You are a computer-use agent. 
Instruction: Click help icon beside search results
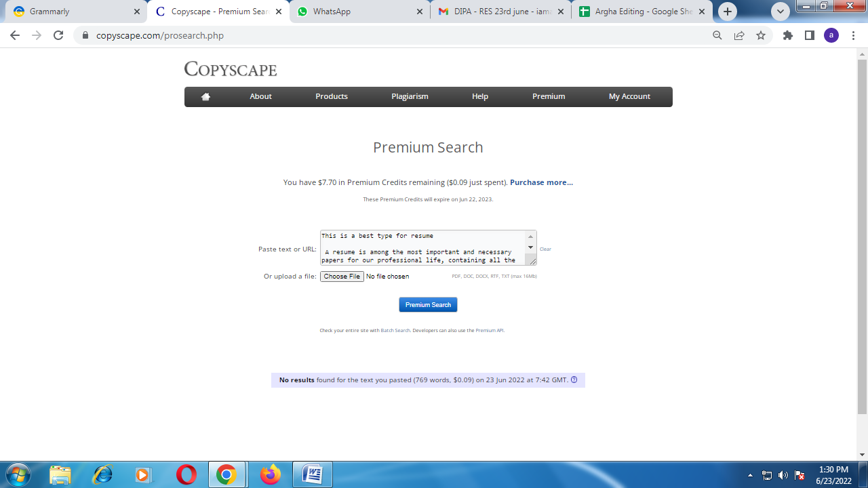click(x=574, y=380)
